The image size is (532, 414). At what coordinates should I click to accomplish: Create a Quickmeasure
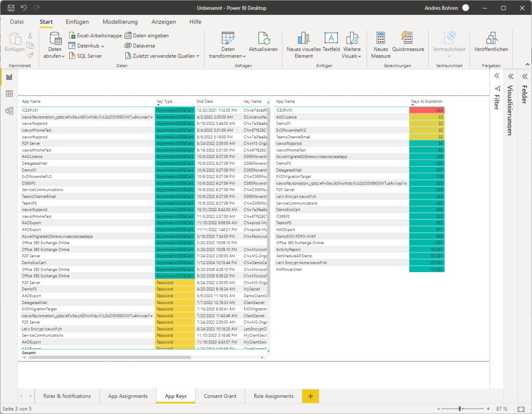pos(408,43)
